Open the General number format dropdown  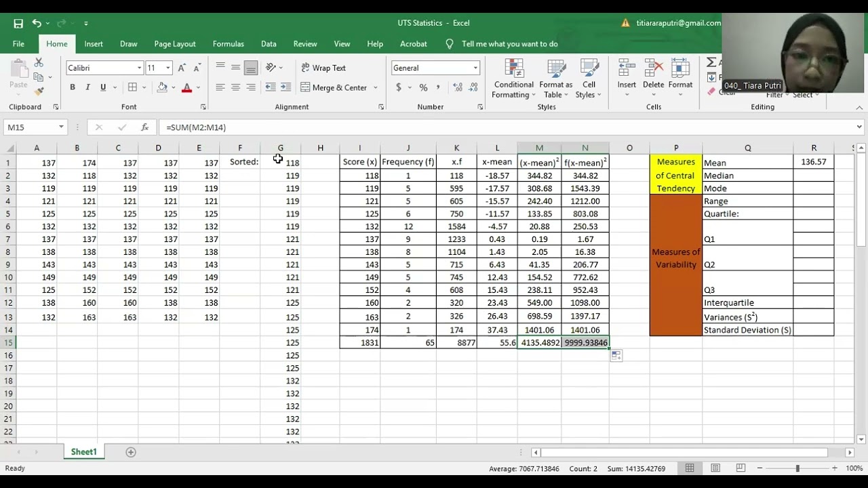pyautogui.click(x=475, y=68)
